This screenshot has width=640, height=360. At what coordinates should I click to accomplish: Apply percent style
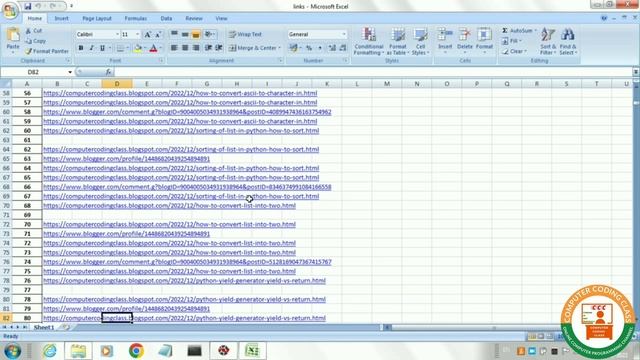tap(309, 48)
